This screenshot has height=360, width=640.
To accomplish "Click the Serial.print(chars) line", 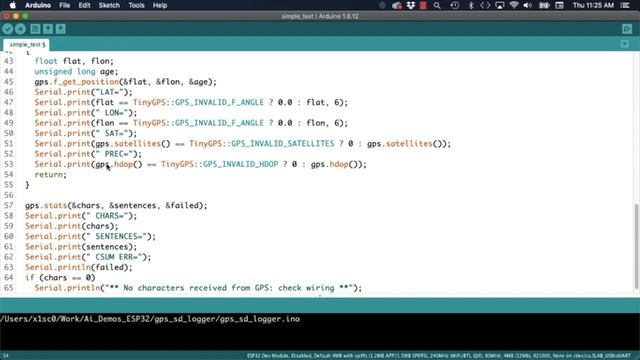I will 71,226.
